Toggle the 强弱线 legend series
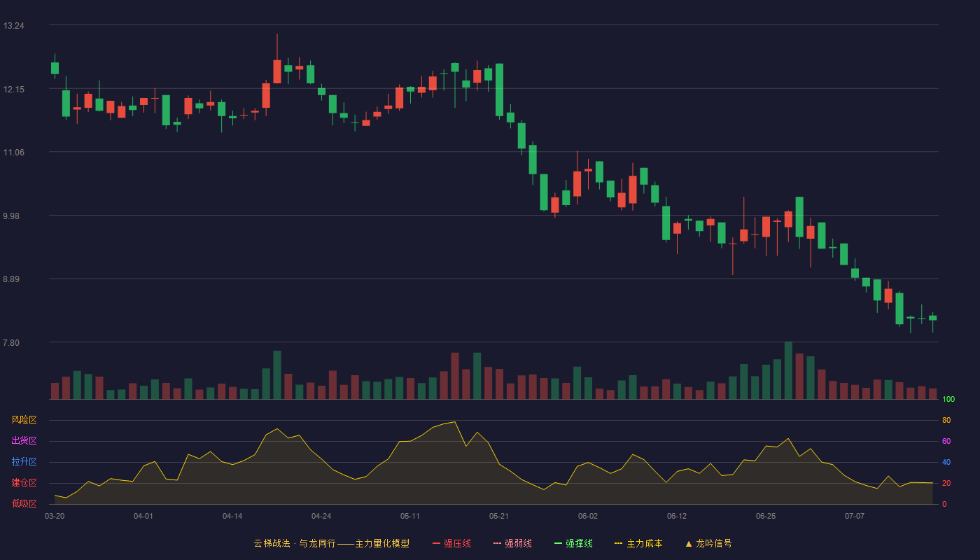 click(512, 543)
